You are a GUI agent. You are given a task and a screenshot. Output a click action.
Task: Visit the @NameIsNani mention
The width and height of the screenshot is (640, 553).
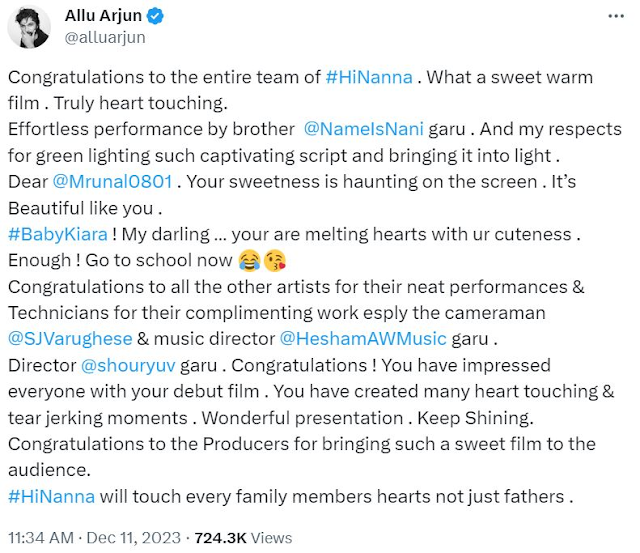[363, 129]
